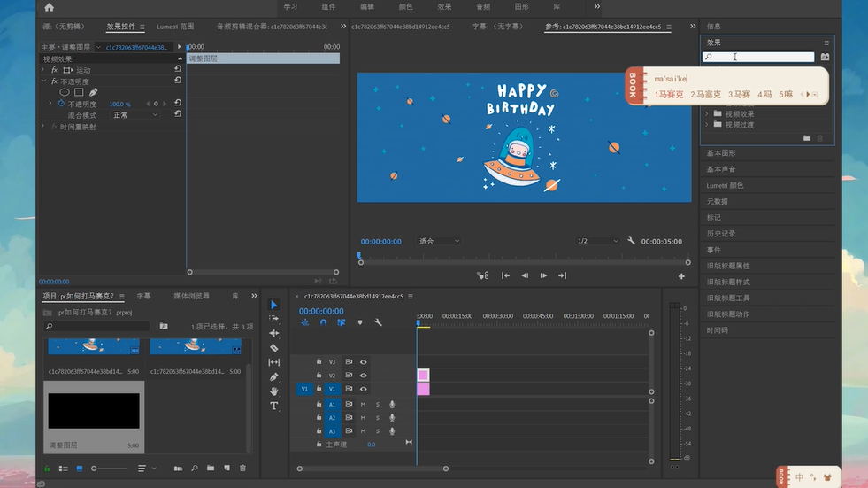Click accelerated effects filter icon in Effects panel

point(825,57)
